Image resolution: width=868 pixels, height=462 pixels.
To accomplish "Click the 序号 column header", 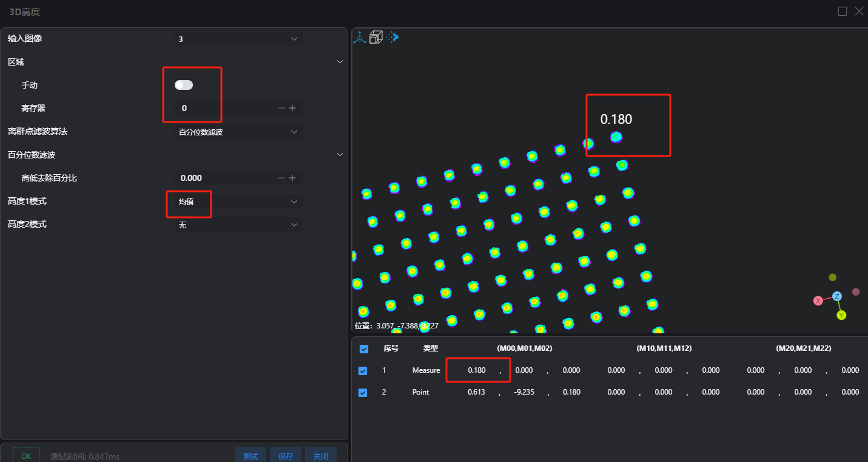I will 391,348.
